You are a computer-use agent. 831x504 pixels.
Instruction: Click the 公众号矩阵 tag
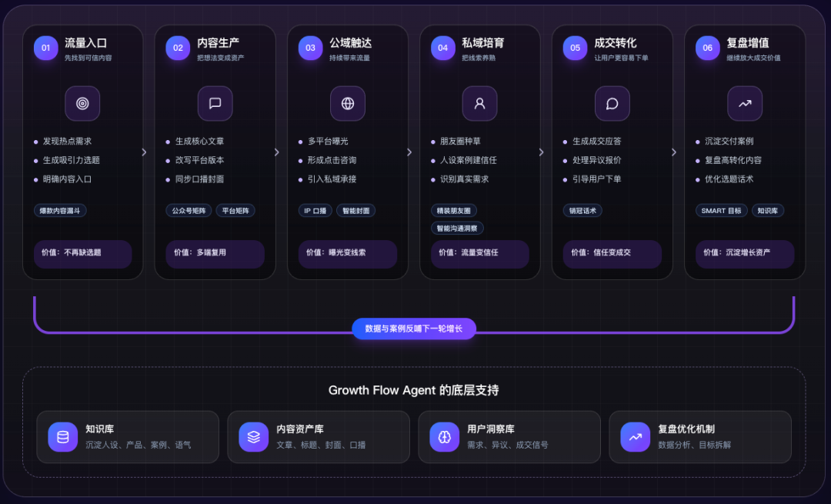pos(189,210)
